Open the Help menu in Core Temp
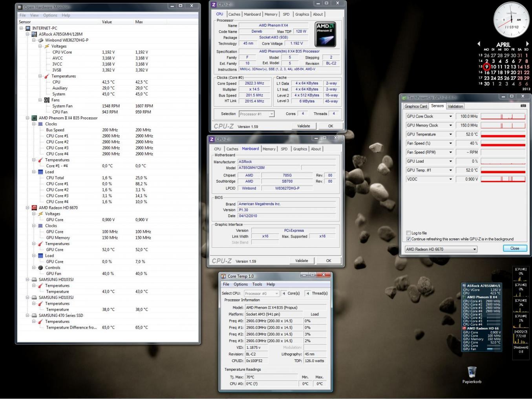532x399 pixels. pyautogui.click(x=271, y=284)
